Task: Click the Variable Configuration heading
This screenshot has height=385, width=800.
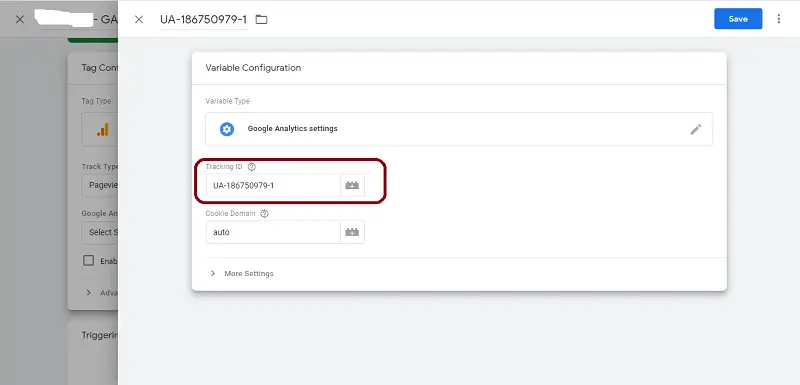Action: 253,68
